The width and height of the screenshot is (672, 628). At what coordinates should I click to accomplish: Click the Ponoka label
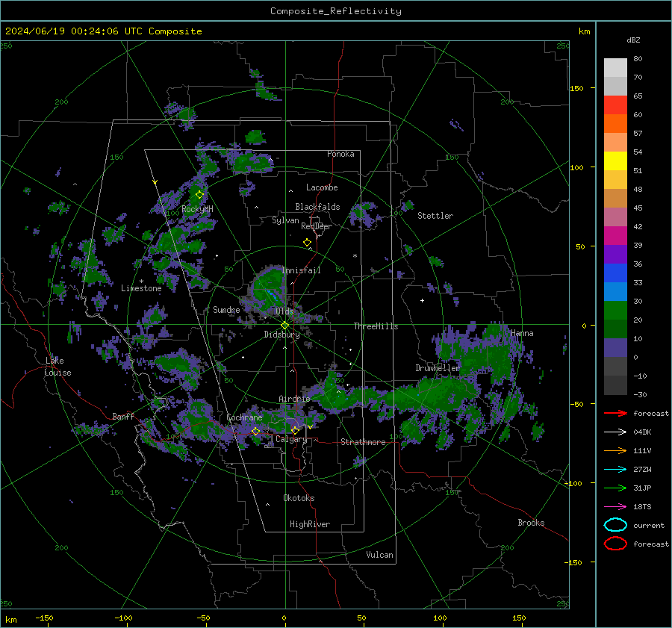tap(340, 154)
